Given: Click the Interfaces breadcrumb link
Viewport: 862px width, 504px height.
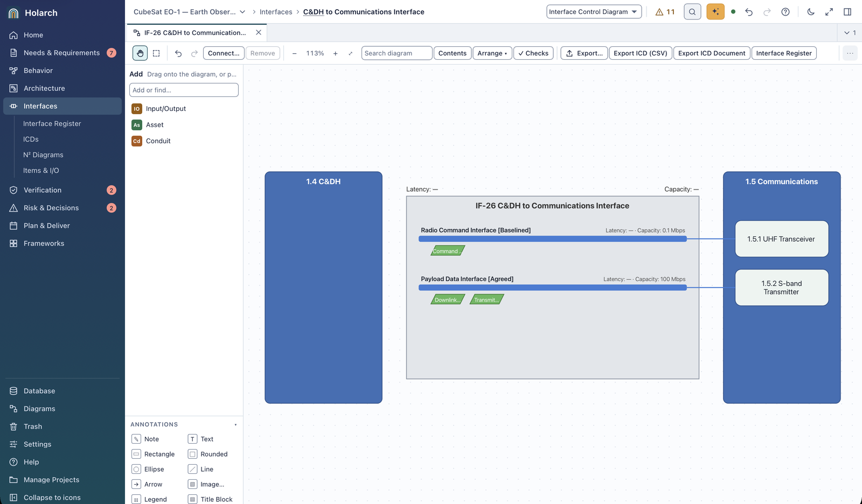Looking at the screenshot, I should click(x=276, y=12).
